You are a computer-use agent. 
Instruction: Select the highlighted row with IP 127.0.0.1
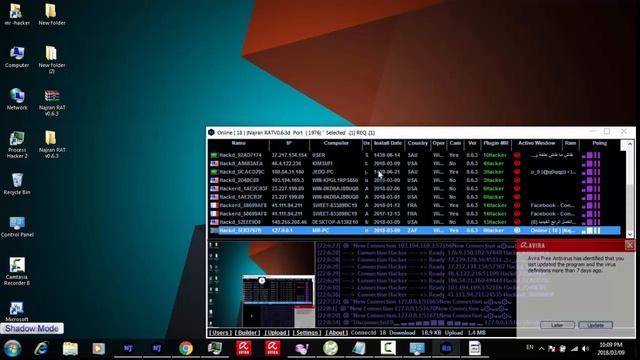pyautogui.click(x=414, y=231)
